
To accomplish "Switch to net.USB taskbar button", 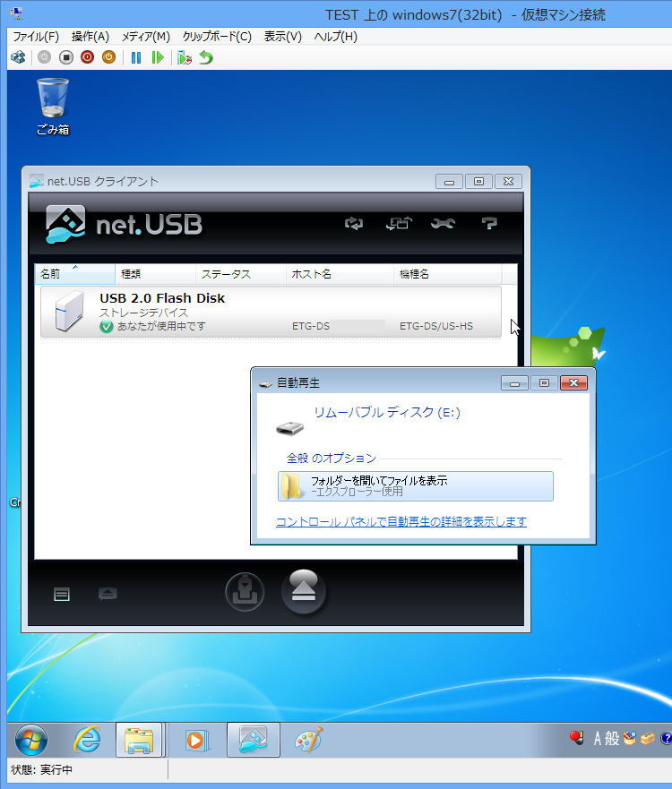I will pyautogui.click(x=254, y=740).
